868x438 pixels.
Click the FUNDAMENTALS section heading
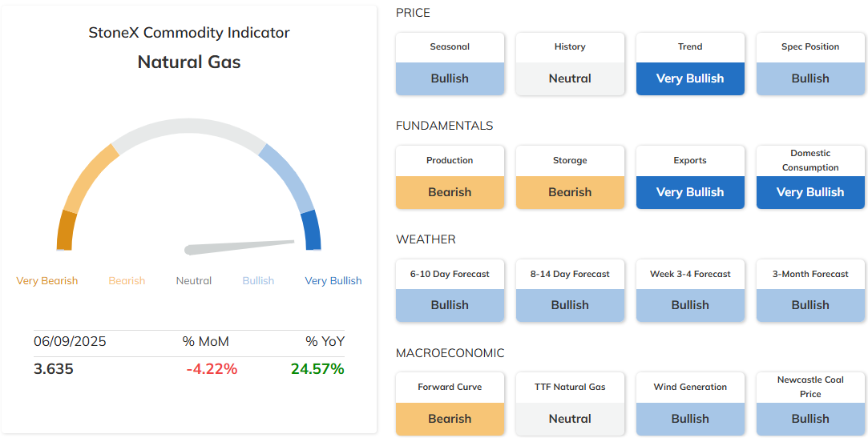(x=445, y=126)
